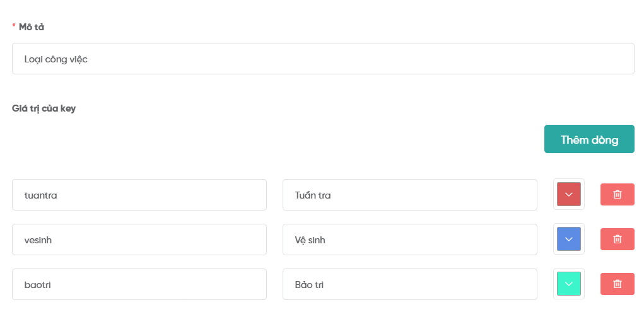Screen dimensions: 644x312
Task: Open the Vệ sinh color dropdown arrow
Action: pos(569,240)
